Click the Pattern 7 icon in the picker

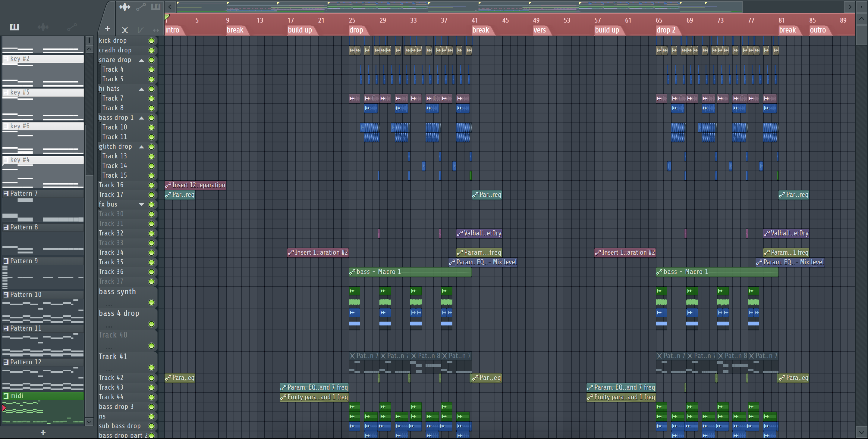point(6,194)
